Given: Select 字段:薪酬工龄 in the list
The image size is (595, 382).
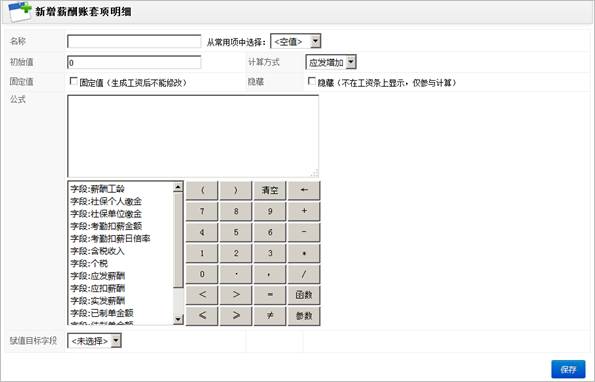Looking at the screenshot, I should click(98, 189).
